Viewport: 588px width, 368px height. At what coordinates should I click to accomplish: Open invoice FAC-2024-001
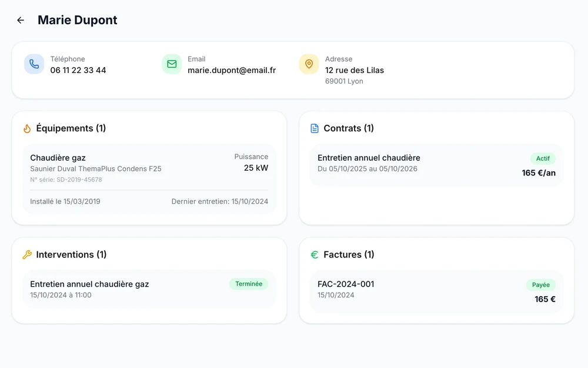tap(436, 291)
